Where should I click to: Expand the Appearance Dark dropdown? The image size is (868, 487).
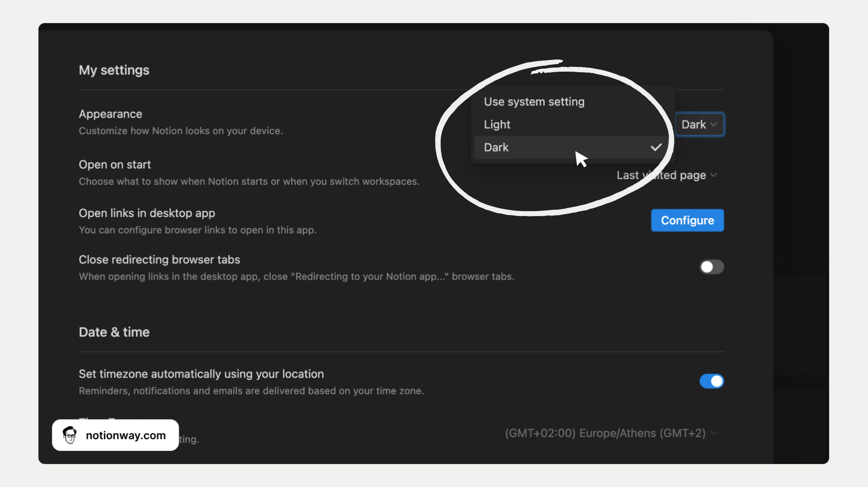click(x=699, y=124)
